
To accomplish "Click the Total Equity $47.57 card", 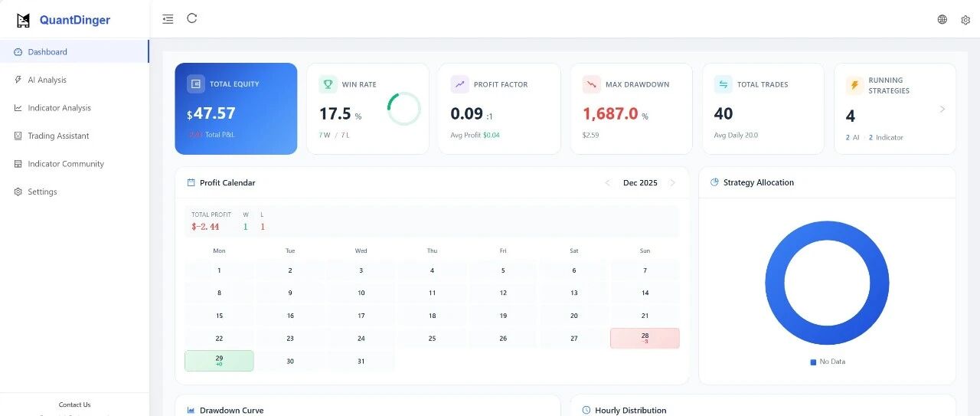I will tap(236, 109).
